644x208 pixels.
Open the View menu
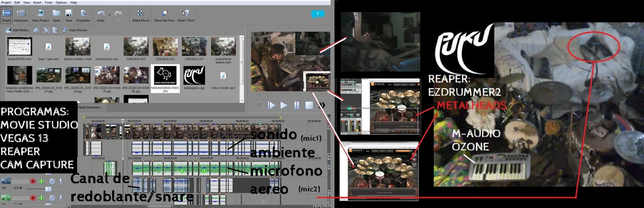[27, 3]
